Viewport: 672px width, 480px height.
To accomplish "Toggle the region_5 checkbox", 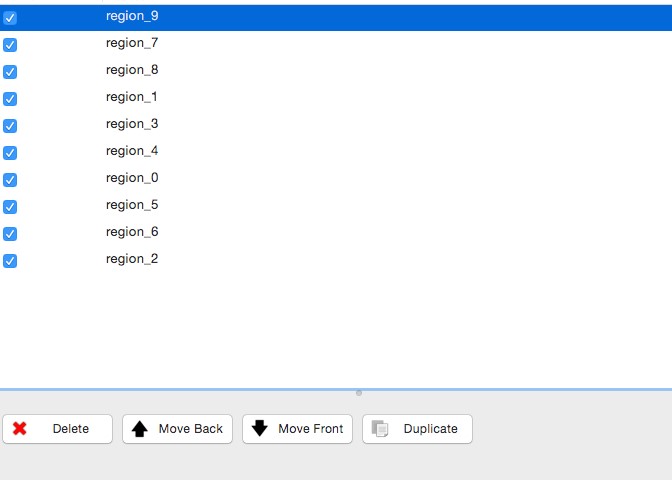I will tap(10, 207).
